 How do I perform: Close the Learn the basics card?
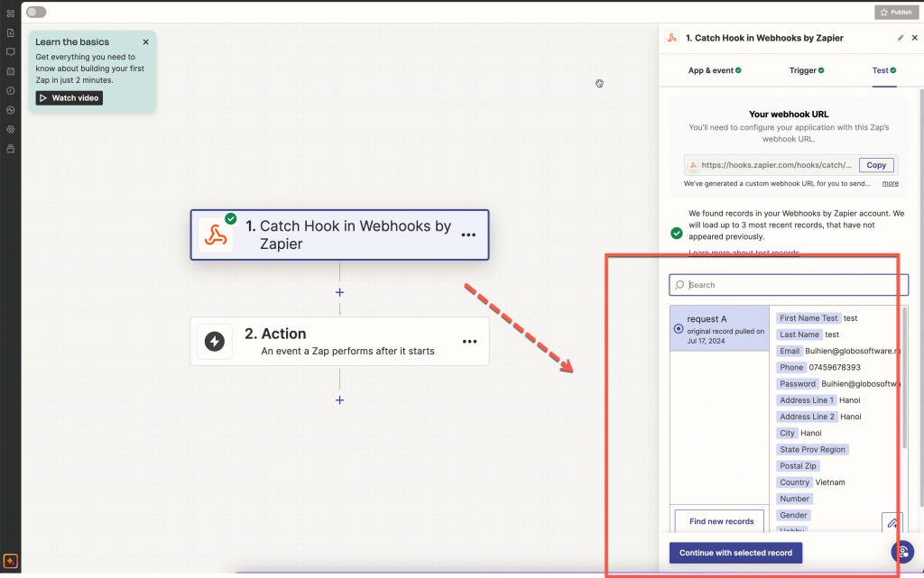146,42
